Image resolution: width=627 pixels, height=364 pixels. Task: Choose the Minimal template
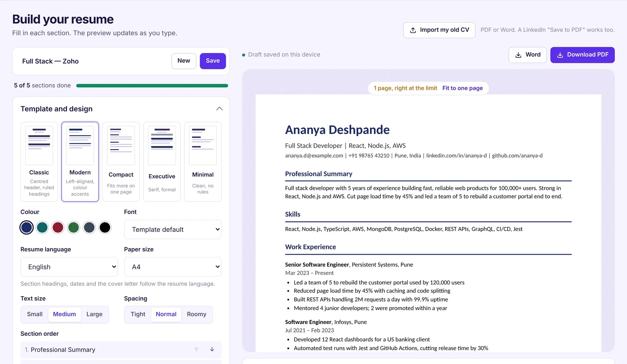click(x=203, y=161)
